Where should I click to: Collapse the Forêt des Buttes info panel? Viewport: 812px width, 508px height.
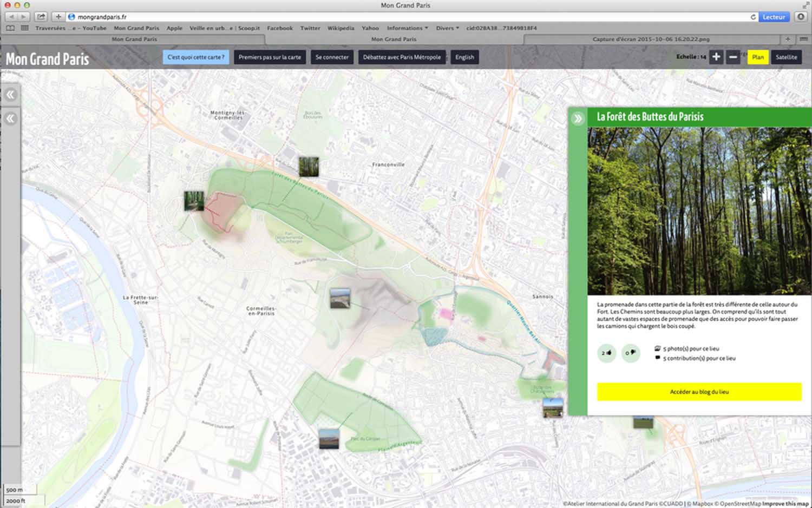tap(578, 118)
